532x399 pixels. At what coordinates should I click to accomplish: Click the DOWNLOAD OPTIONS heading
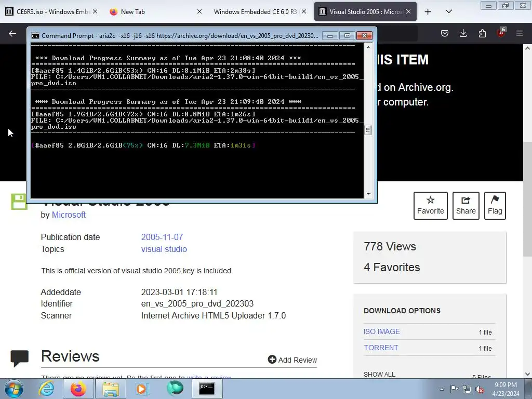click(x=402, y=311)
